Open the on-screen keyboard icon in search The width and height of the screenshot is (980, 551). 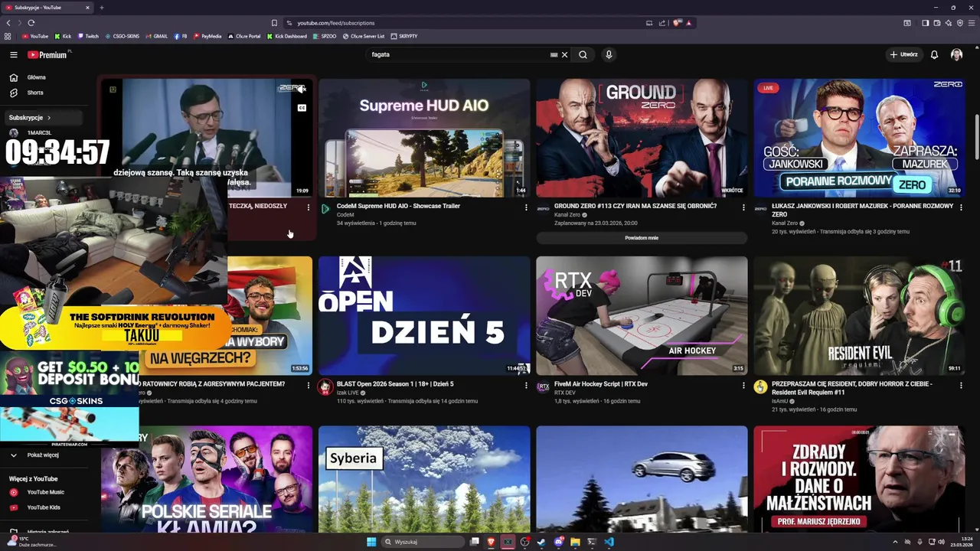click(x=554, y=54)
